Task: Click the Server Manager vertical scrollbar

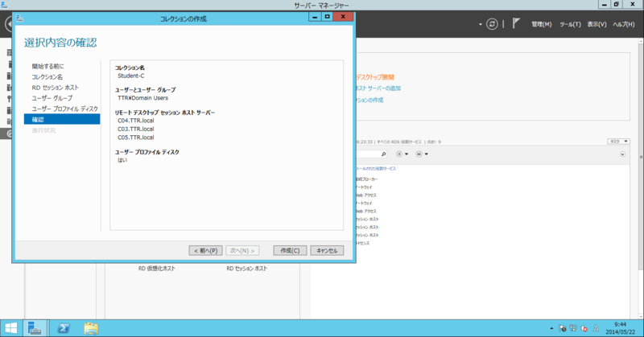Action: click(x=641, y=156)
